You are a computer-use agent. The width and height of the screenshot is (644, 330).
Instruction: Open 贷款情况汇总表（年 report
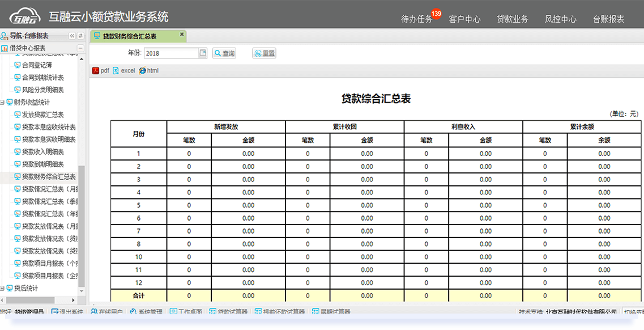[49, 214]
